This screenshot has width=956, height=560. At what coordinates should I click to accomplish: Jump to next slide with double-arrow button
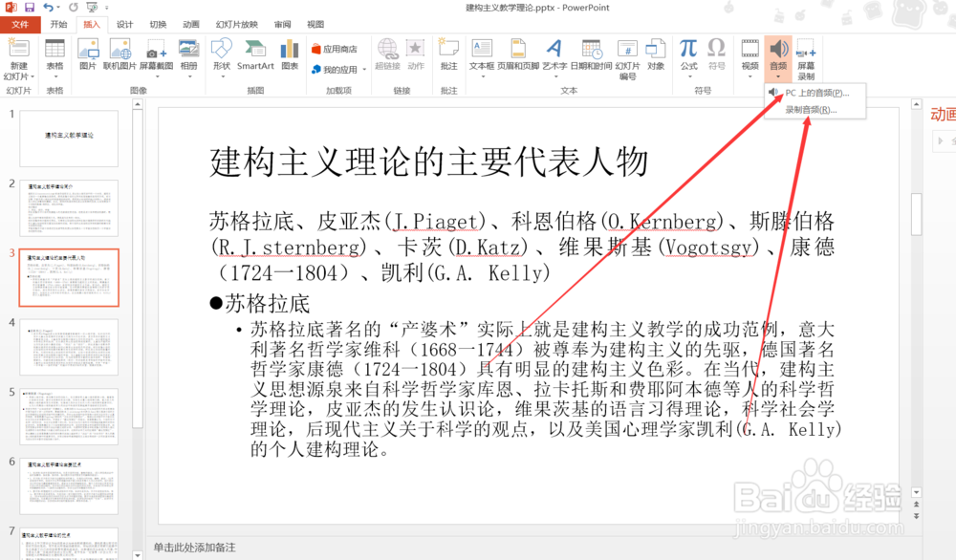tap(916, 515)
